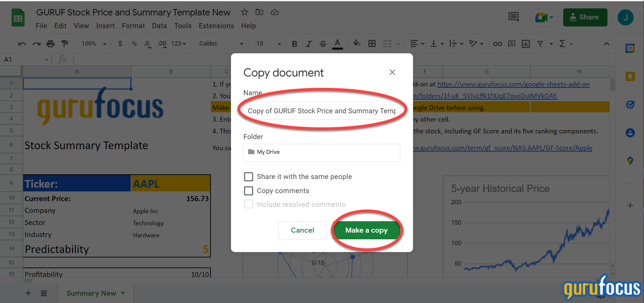Image resolution: width=644 pixels, height=303 pixels.
Task: Click the green Share button
Action: point(585,17)
